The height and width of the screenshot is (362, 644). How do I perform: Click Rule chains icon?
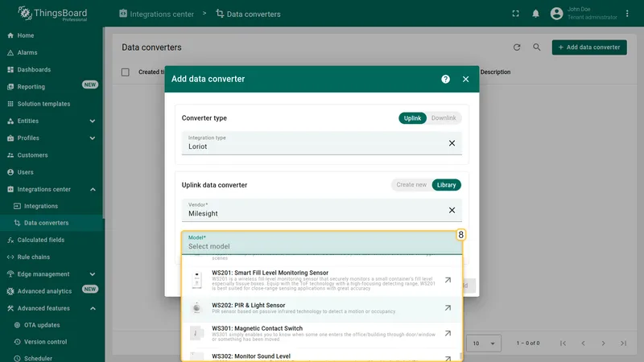click(10, 257)
